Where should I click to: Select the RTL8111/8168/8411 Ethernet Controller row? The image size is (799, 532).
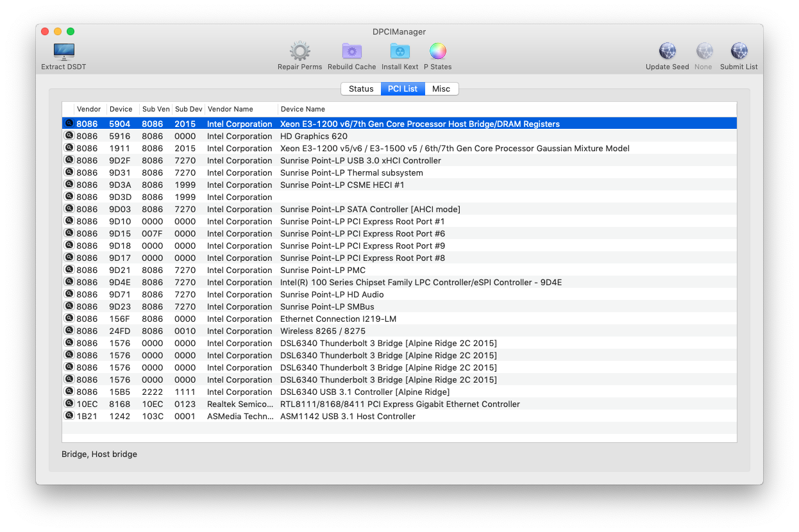(x=399, y=404)
